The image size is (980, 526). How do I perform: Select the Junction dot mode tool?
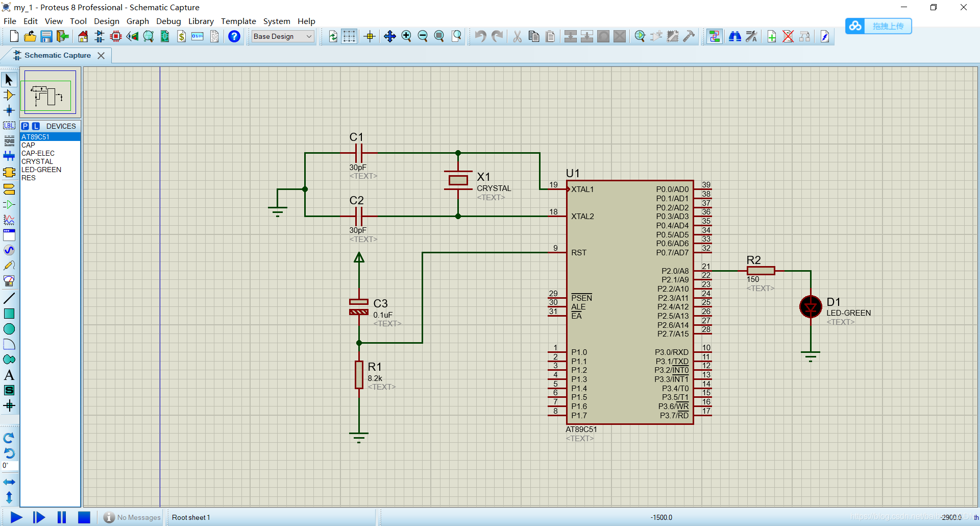tap(9, 110)
